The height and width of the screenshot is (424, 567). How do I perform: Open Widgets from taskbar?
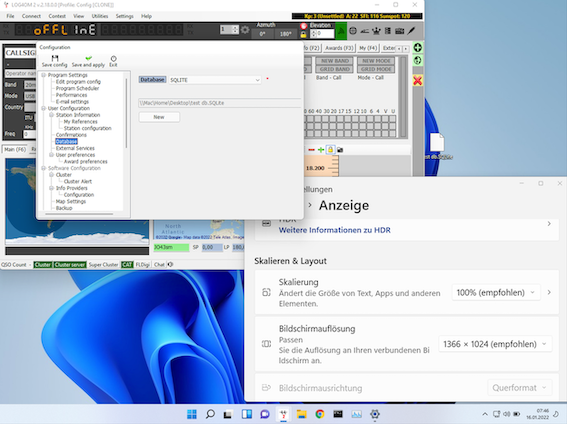(247, 414)
